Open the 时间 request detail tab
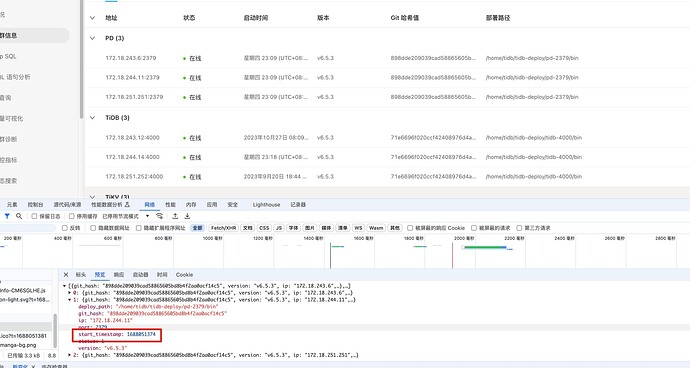 coord(162,275)
